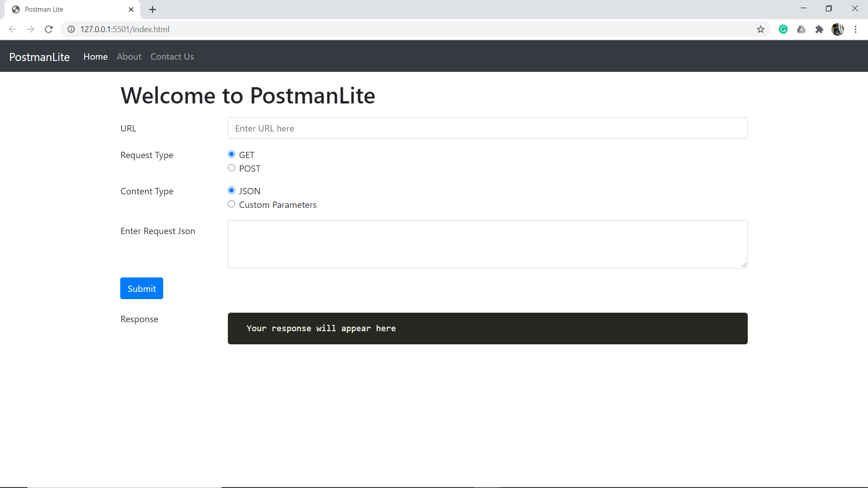Focus the Enter URL here field

tap(487, 128)
